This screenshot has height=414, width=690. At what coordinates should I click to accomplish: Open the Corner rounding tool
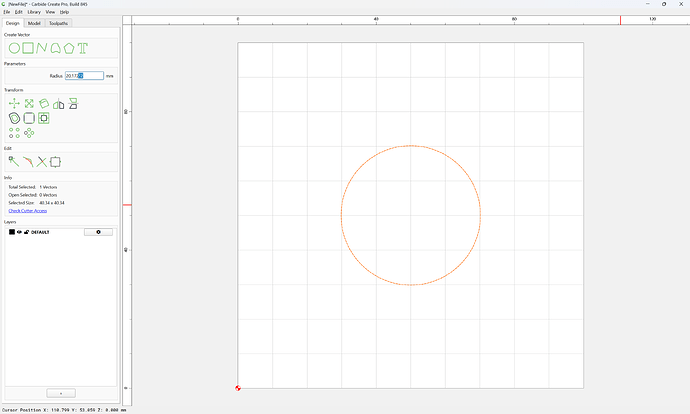29,118
